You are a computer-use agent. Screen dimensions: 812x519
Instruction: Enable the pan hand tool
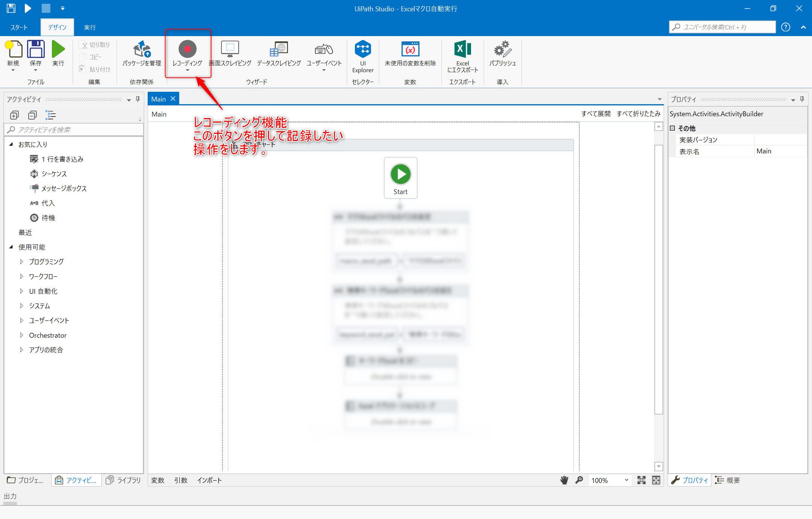[564, 480]
